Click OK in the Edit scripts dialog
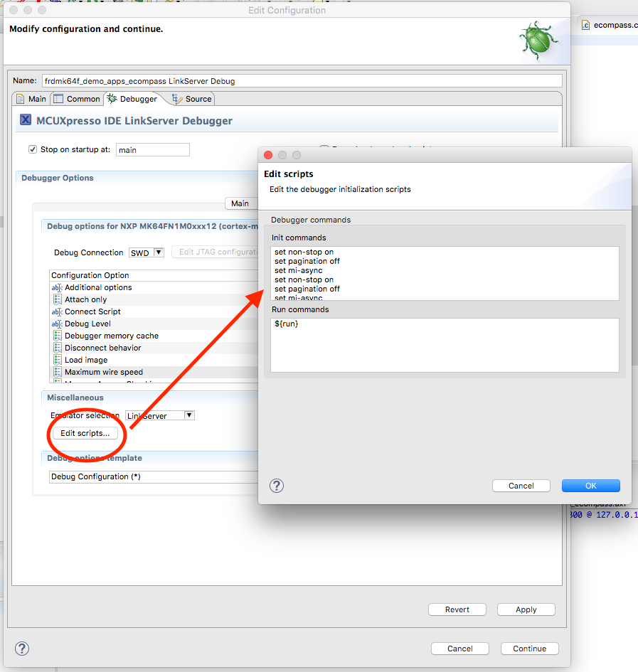 tap(591, 486)
